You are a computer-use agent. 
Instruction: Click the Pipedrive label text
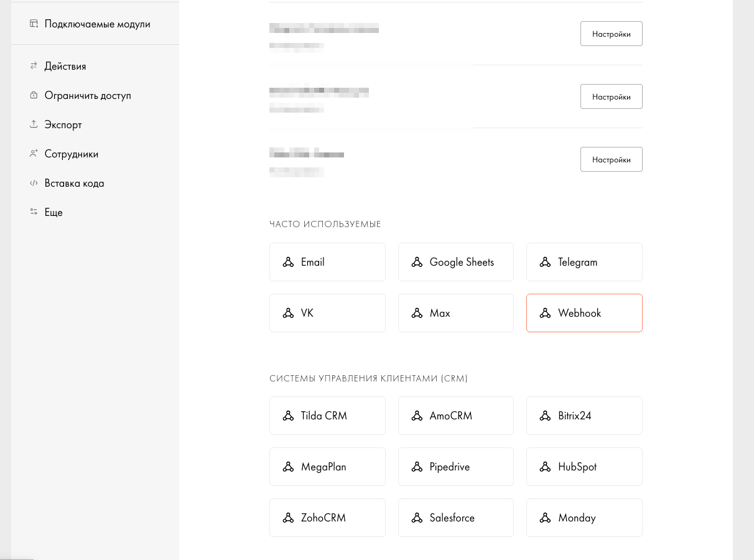click(x=450, y=466)
